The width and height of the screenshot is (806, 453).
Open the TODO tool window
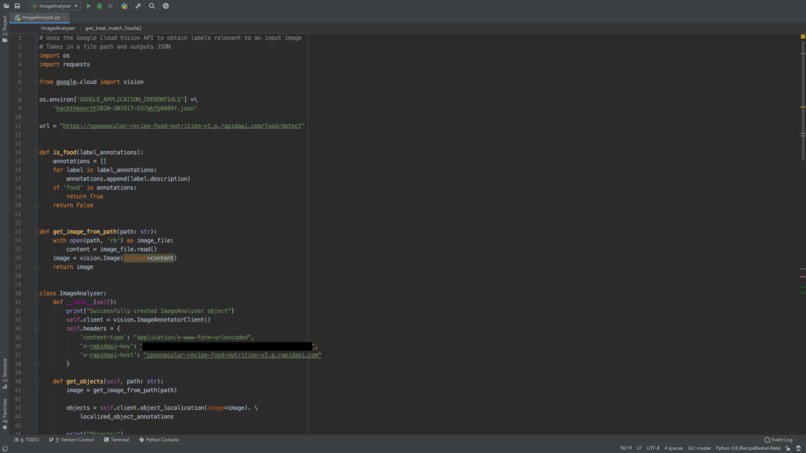pos(27,440)
